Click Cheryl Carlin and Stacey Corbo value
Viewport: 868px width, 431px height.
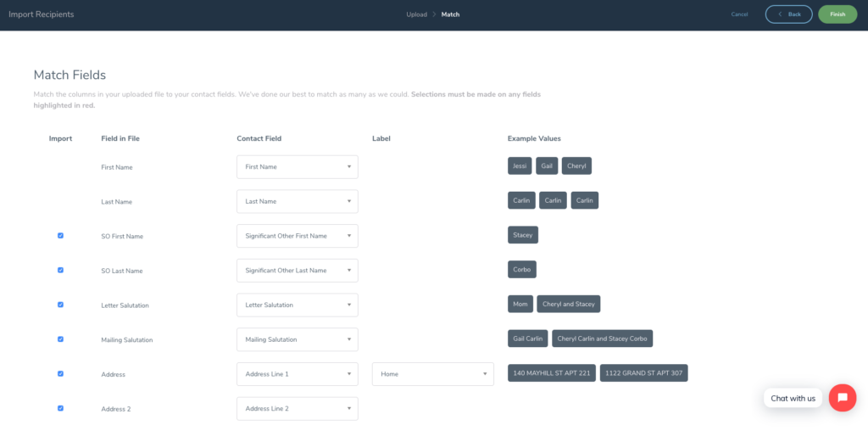[603, 339]
